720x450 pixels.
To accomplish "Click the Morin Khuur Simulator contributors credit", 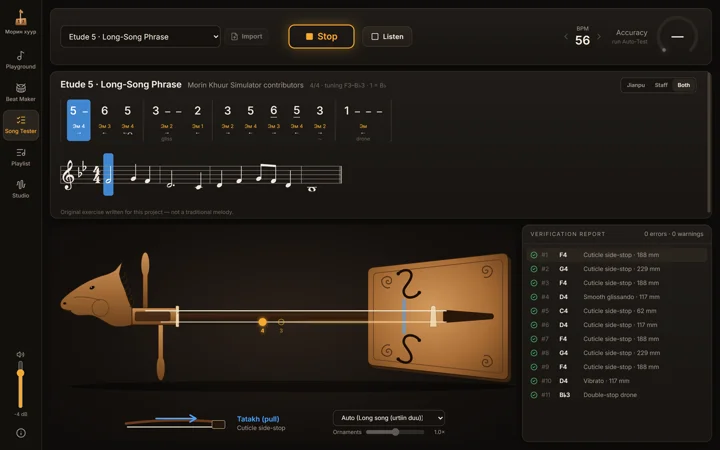I will (245, 85).
